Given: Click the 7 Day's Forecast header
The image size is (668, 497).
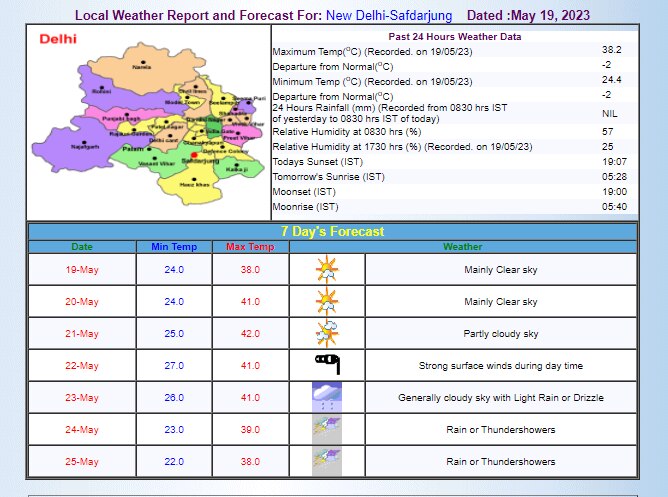Looking at the screenshot, I should pos(332,231).
